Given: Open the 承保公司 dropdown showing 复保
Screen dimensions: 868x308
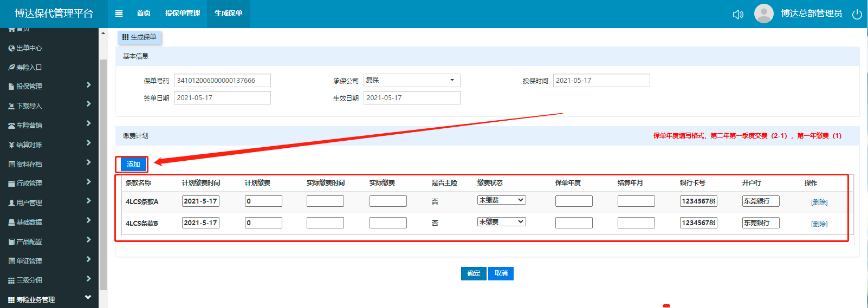Looking at the screenshot, I should click(x=412, y=80).
